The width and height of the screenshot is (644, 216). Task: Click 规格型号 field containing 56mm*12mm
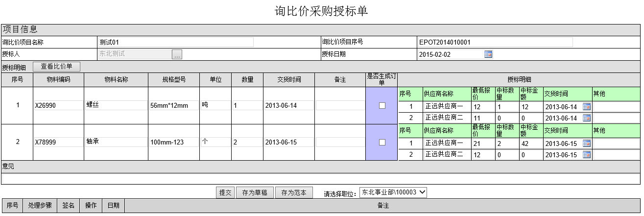(173, 105)
